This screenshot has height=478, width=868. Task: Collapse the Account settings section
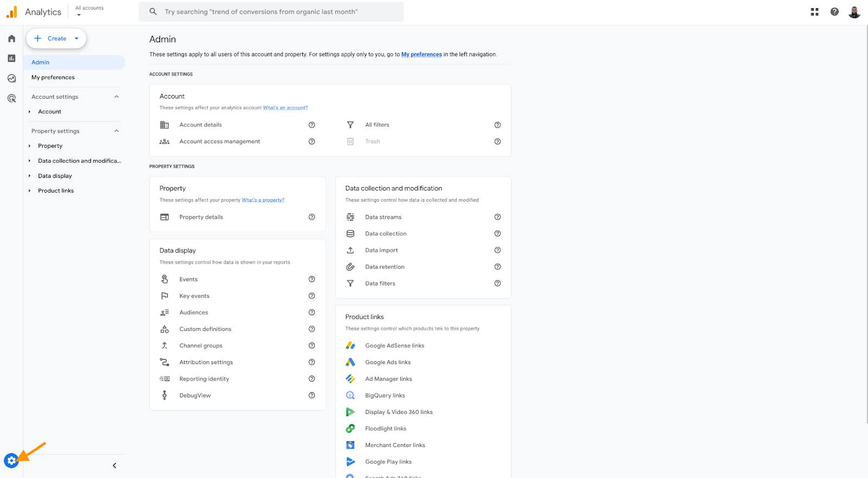pyautogui.click(x=116, y=97)
